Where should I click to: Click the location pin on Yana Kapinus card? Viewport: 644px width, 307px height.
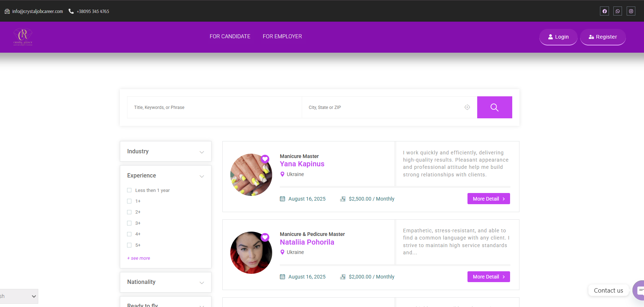click(282, 174)
